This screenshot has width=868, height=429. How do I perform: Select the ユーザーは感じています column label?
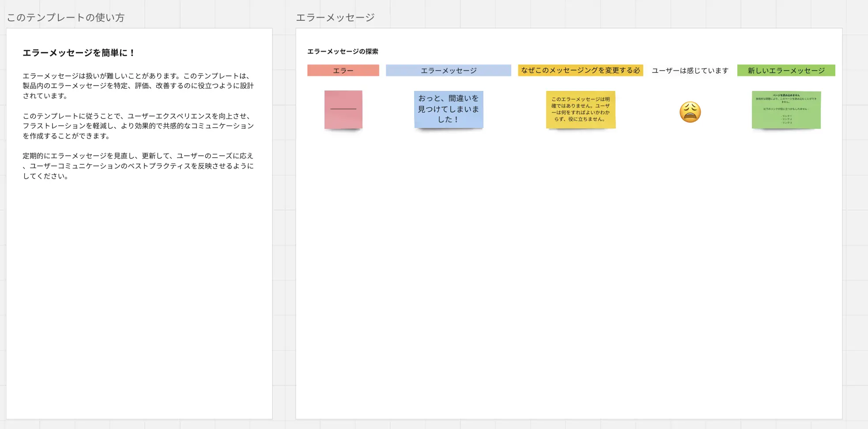690,71
